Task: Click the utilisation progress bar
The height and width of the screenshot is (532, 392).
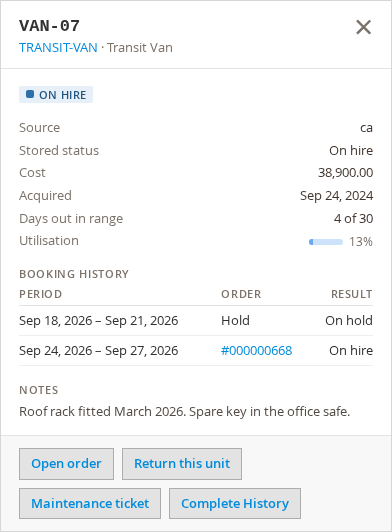Action: [x=326, y=242]
